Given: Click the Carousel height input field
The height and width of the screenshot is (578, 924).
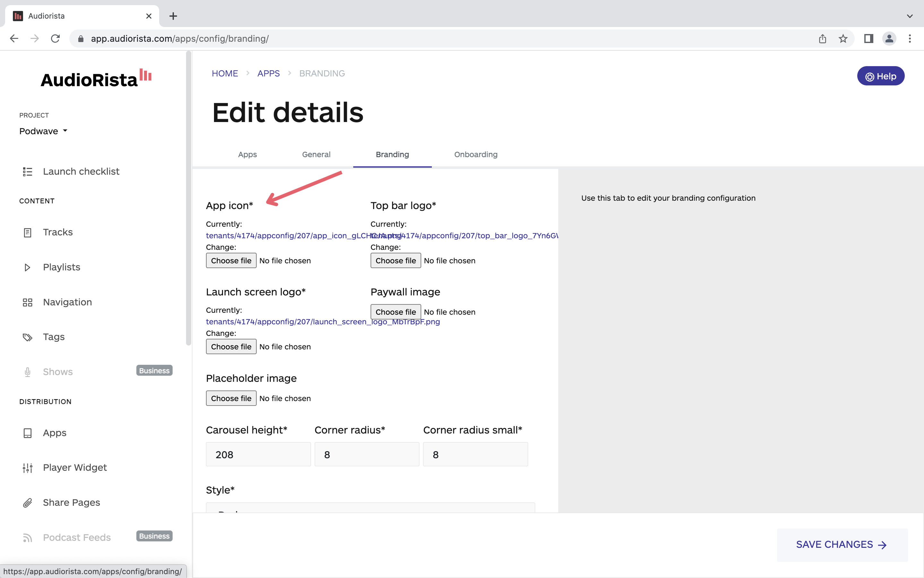Looking at the screenshot, I should click(x=258, y=454).
